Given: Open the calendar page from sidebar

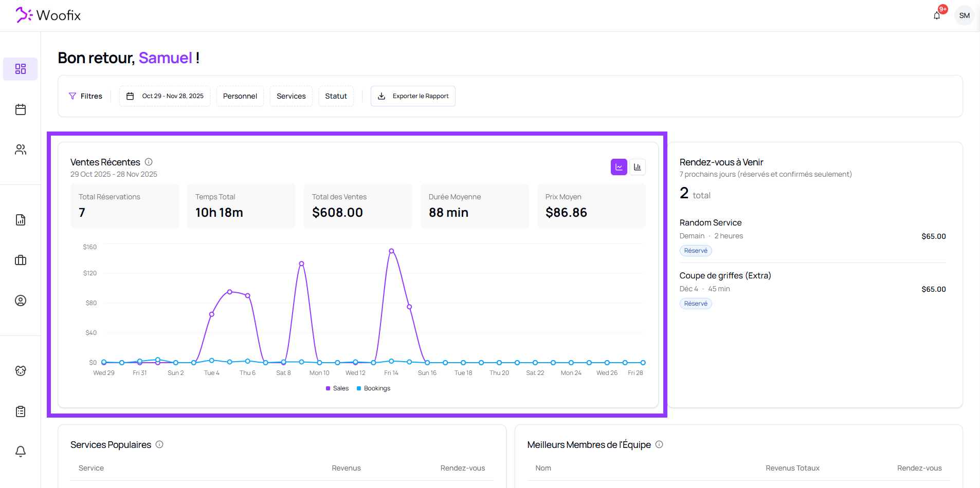Looking at the screenshot, I should (x=21, y=109).
